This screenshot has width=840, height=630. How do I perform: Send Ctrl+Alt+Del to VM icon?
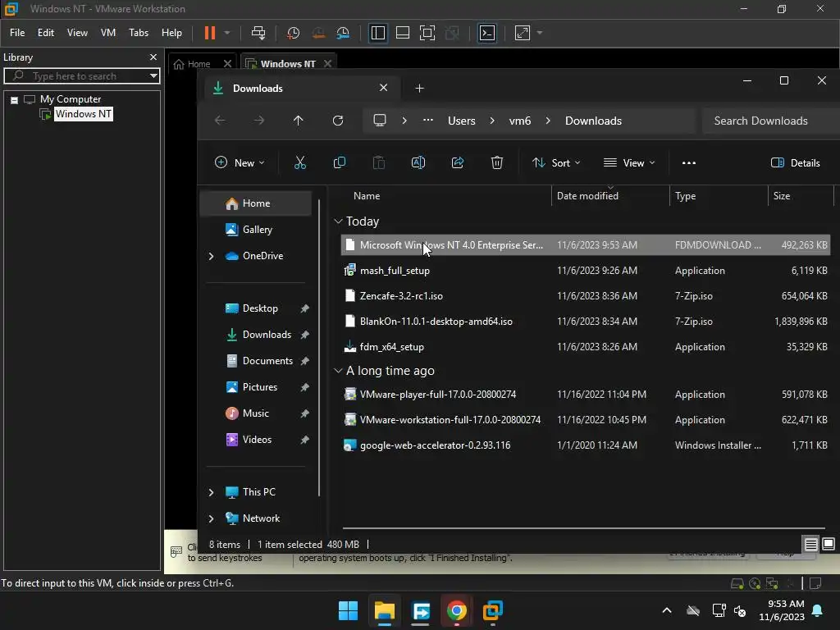[x=258, y=33]
